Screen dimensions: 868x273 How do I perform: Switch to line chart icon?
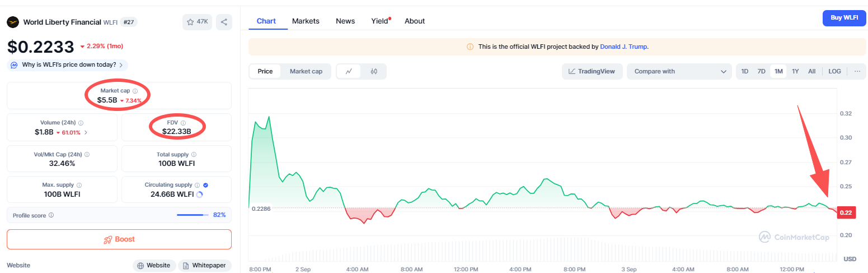[x=349, y=71]
